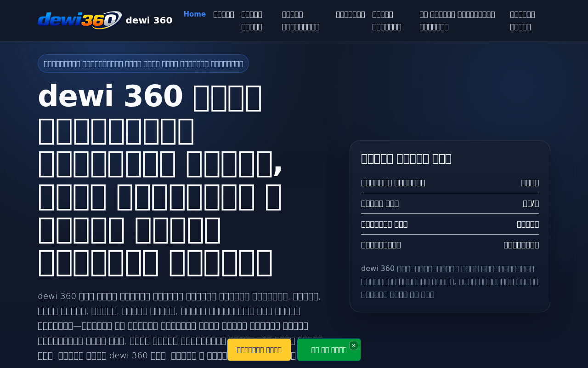Dismiss the floating banner with the X icon
Viewport: 588px width, 368px height.
click(354, 345)
